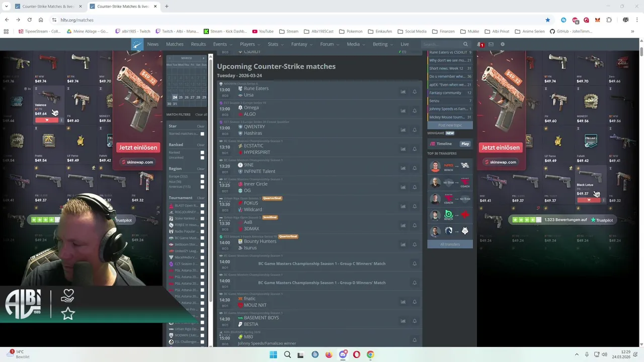Check the Asia (36) region filter
The width and height of the screenshot is (644, 362).
coord(202,182)
